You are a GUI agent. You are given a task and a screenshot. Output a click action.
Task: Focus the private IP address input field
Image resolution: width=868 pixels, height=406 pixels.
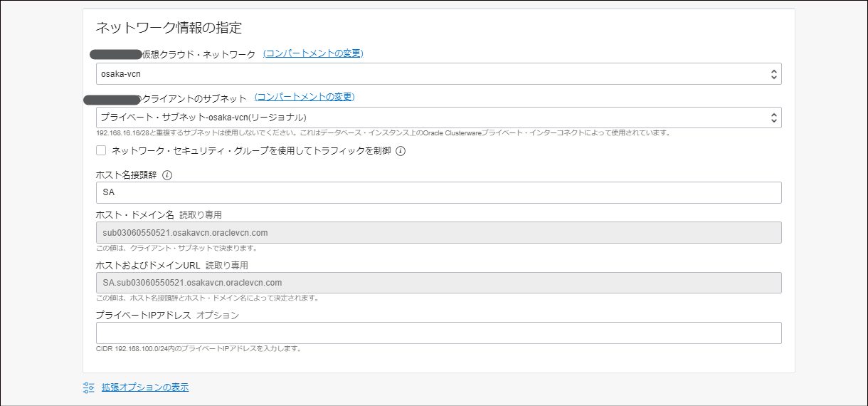coord(438,333)
